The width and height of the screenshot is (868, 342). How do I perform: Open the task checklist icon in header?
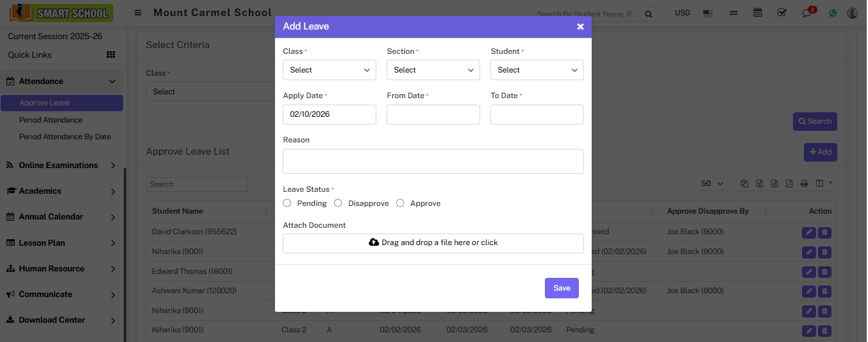[781, 13]
